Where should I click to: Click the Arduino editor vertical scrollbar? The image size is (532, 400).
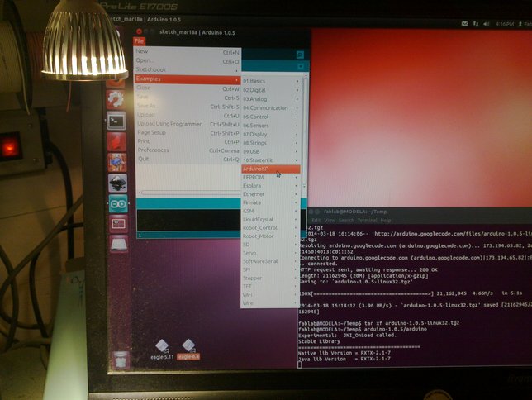click(305, 131)
